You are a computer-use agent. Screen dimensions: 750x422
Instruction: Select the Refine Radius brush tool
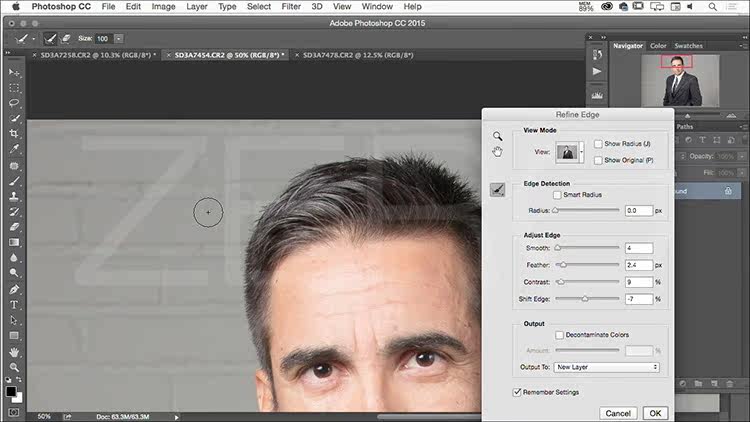point(497,190)
